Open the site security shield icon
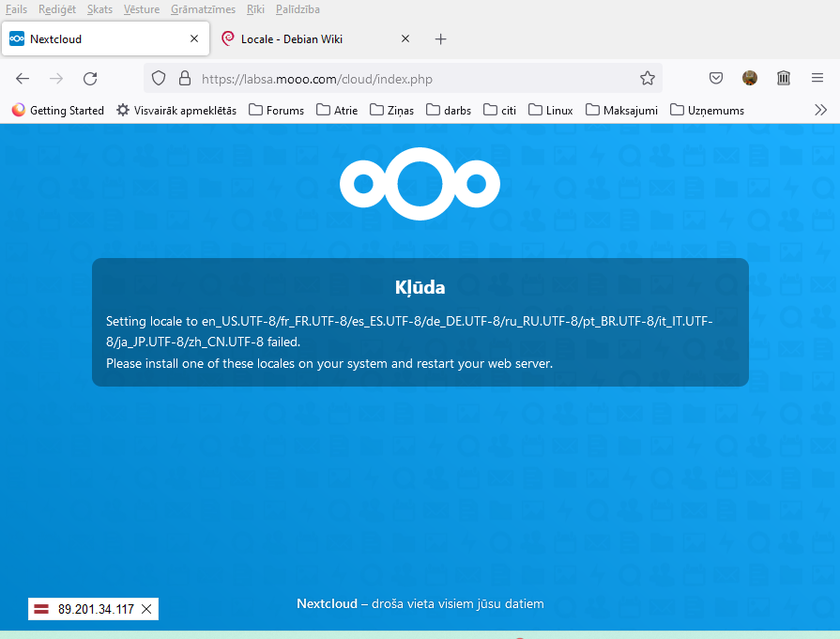Image resolution: width=840 pixels, height=639 pixels. [159, 79]
